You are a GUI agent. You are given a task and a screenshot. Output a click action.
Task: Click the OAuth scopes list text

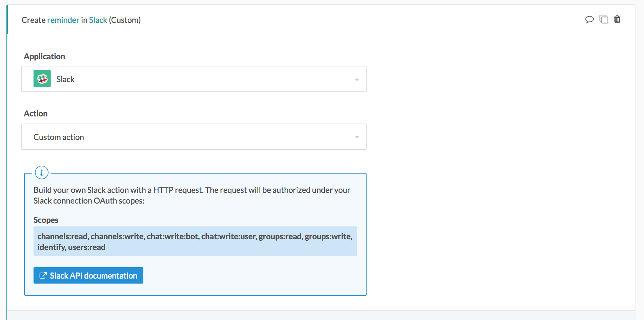pyautogui.click(x=195, y=241)
